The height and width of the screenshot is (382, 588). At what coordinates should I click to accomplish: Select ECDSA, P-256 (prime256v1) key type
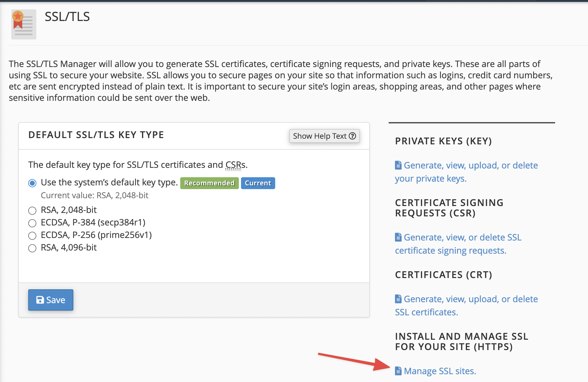[32, 235]
